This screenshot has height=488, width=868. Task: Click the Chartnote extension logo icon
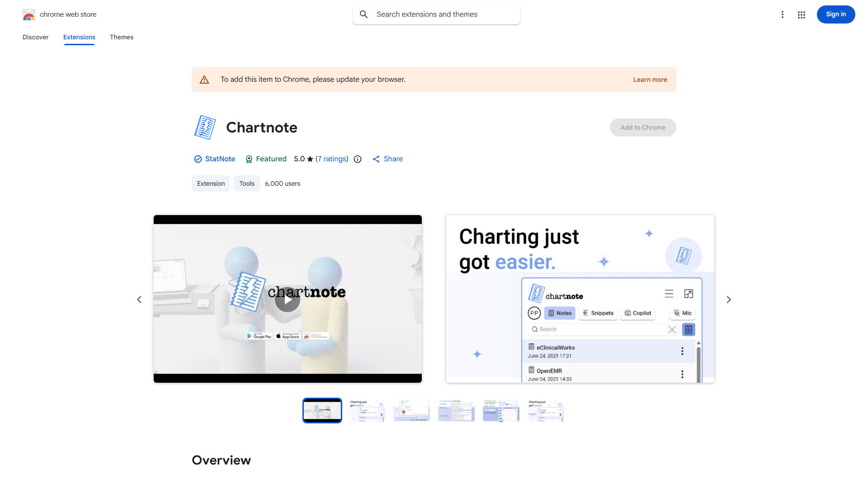[205, 127]
